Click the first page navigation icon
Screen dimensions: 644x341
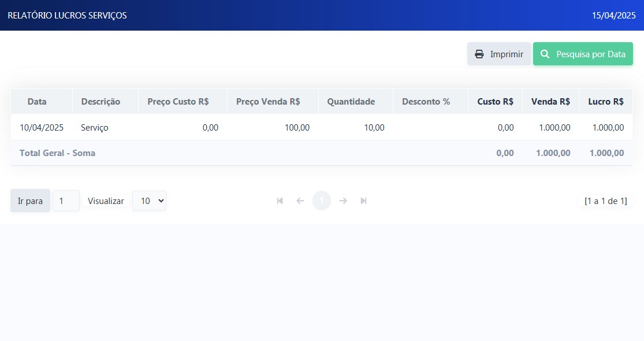280,201
